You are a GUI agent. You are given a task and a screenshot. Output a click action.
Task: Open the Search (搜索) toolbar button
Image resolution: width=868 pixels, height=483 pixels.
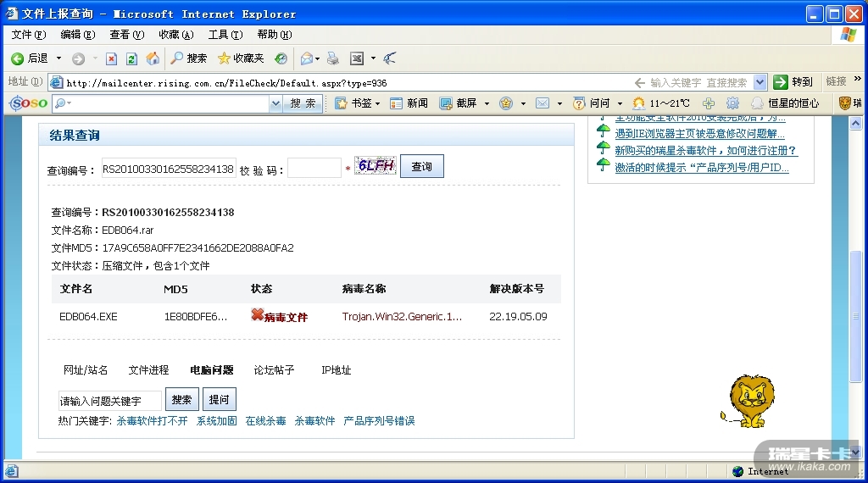(x=189, y=58)
